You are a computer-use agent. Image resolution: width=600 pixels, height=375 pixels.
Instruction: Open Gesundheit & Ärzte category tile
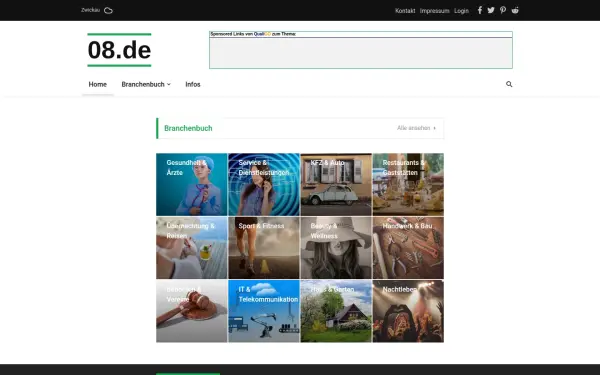coord(191,184)
